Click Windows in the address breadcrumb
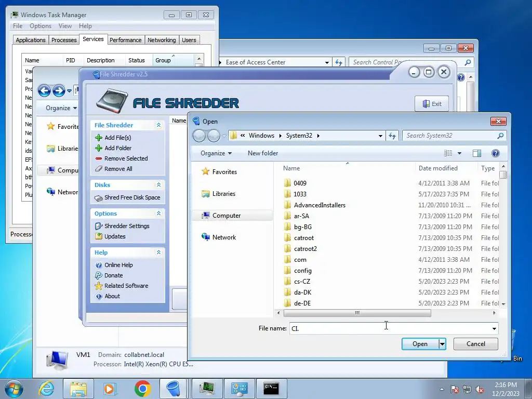 (x=261, y=136)
